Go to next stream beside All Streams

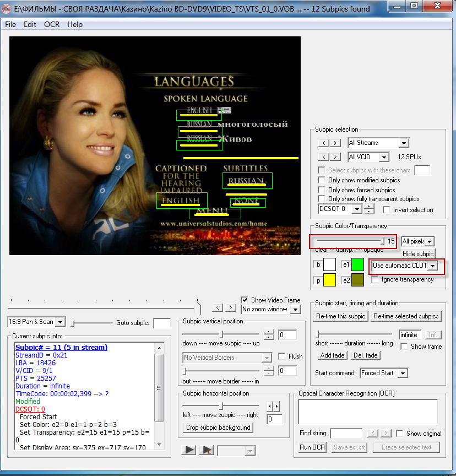tap(335, 143)
